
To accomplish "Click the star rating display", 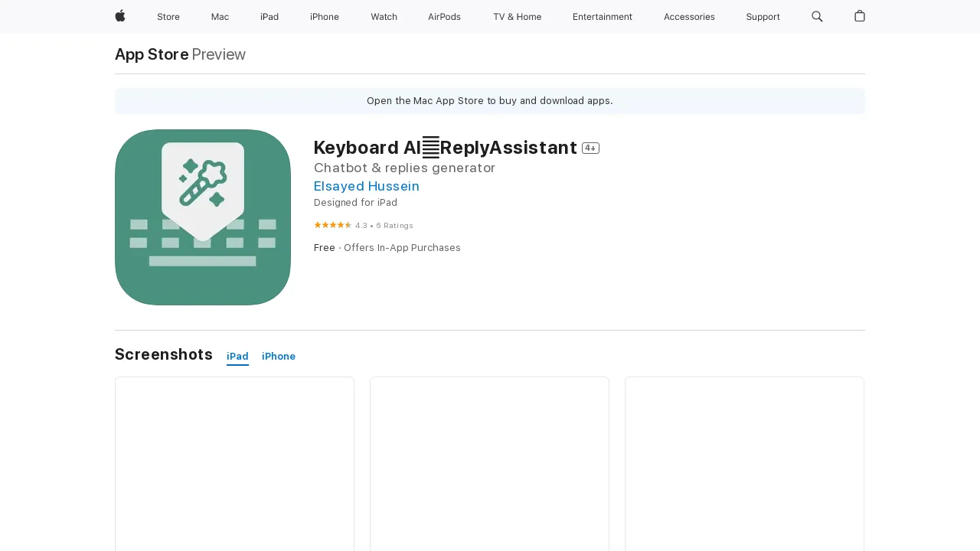I will (333, 225).
